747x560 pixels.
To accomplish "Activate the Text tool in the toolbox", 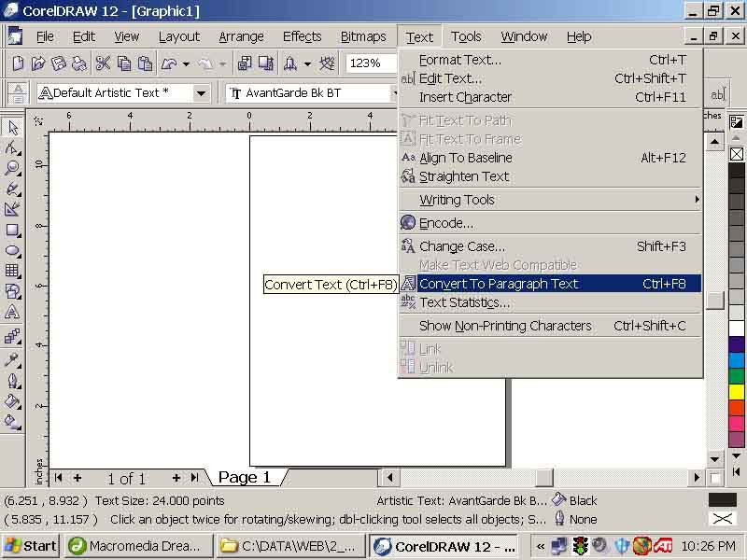I will pos(12,313).
